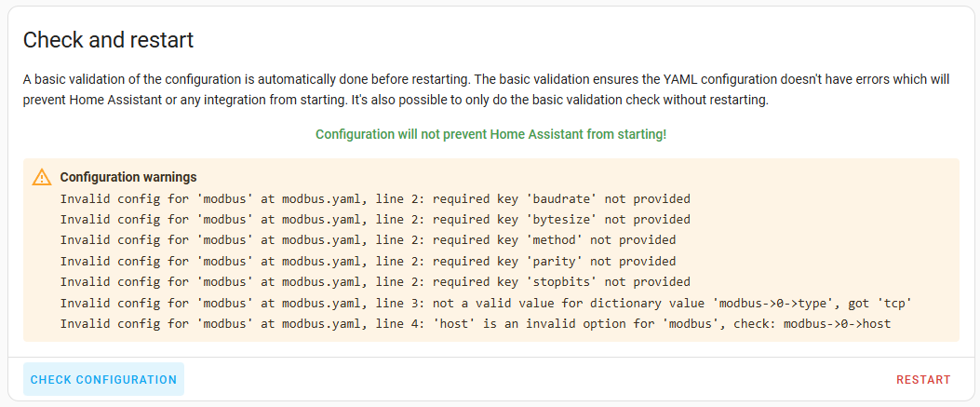Click the orange warning triangle icon
Viewport: 980px width, 407px height.
(42, 177)
